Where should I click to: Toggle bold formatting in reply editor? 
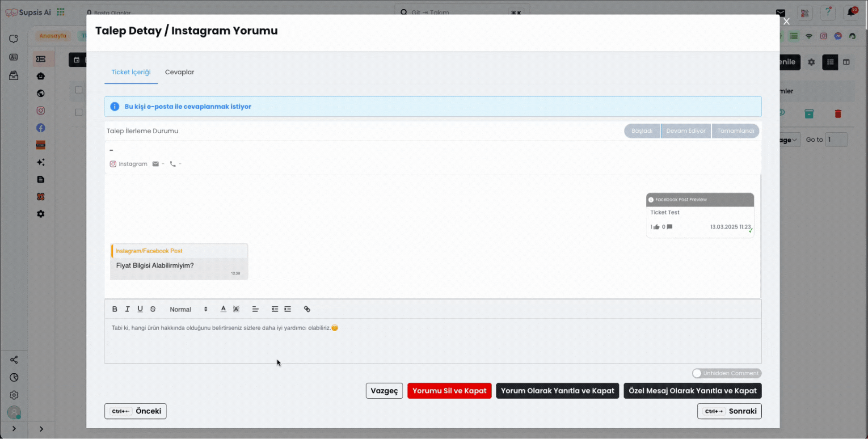coord(114,309)
